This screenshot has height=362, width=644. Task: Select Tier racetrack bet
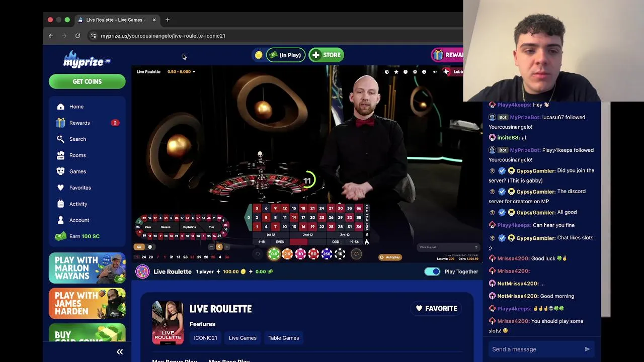pos(211,227)
